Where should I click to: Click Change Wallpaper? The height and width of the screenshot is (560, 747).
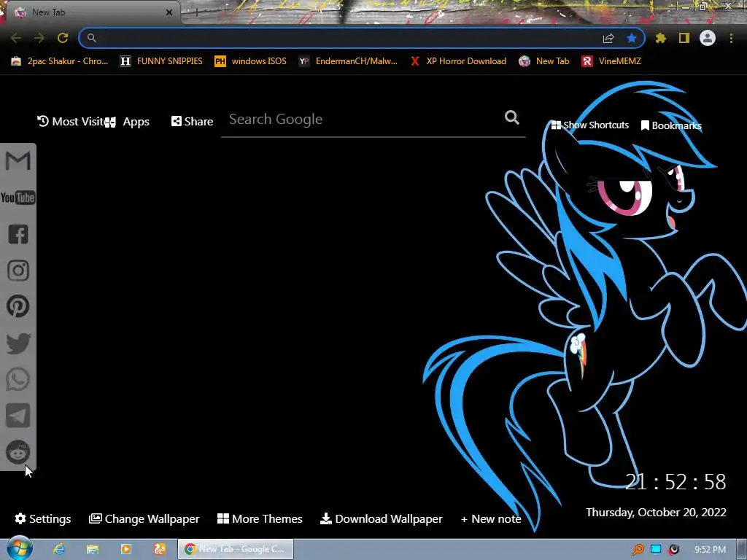coord(144,518)
